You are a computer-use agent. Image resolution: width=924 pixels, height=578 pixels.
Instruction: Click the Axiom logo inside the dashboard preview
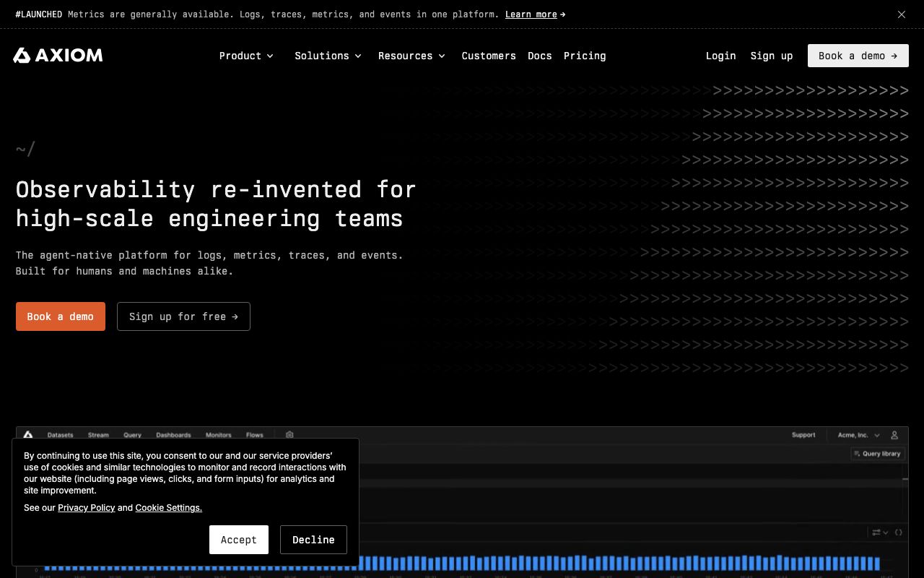28,434
